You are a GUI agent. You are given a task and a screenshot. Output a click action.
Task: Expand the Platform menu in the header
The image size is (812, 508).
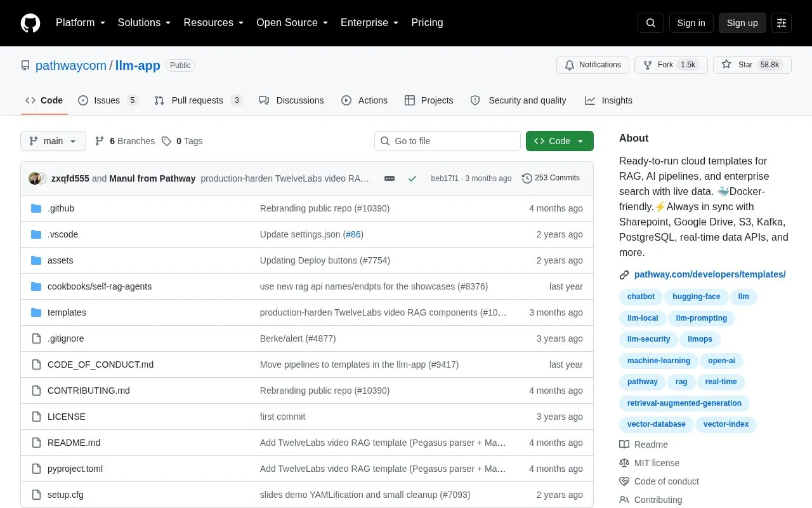[80, 23]
